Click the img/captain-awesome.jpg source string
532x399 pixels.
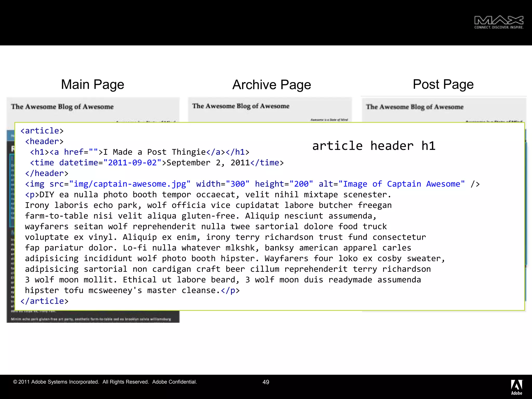pos(130,184)
